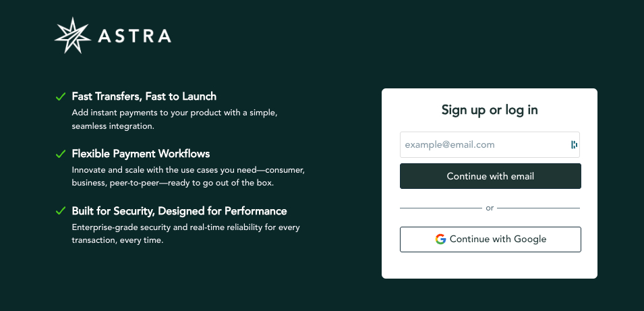Click the Innovate and scale description paragraph
Image resolution: width=644 pixels, height=311 pixels.
click(189, 176)
